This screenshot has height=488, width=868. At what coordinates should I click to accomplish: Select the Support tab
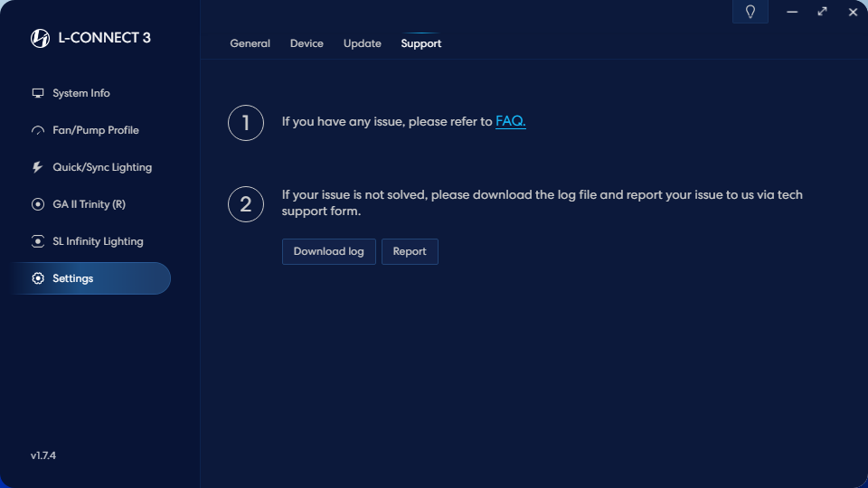(x=420, y=43)
